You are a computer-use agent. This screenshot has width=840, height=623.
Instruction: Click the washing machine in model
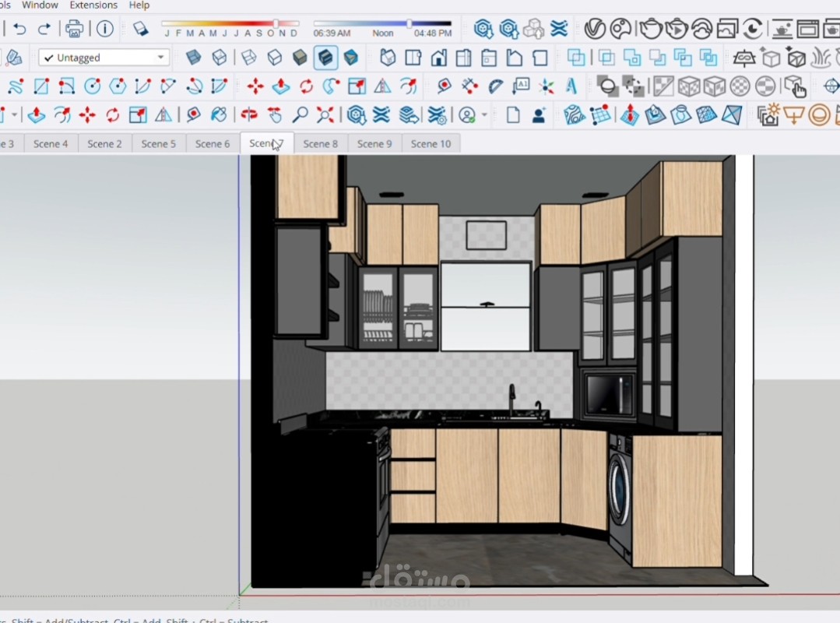[x=621, y=496]
